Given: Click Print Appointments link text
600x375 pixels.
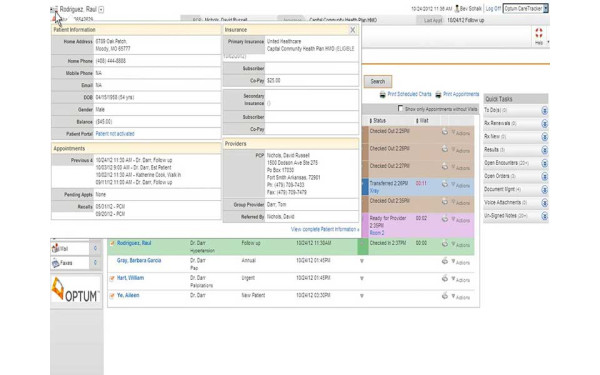Looking at the screenshot, I should pos(461,94).
